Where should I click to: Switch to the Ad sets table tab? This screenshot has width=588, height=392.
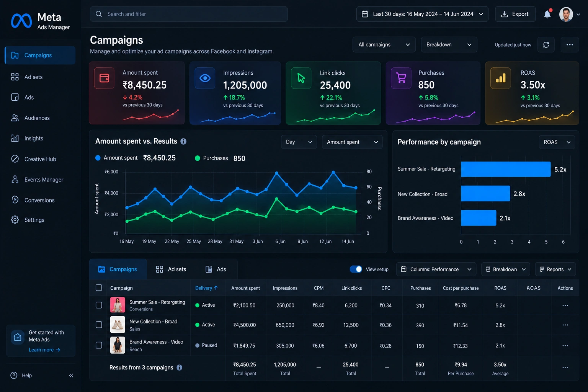click(171, 269)
